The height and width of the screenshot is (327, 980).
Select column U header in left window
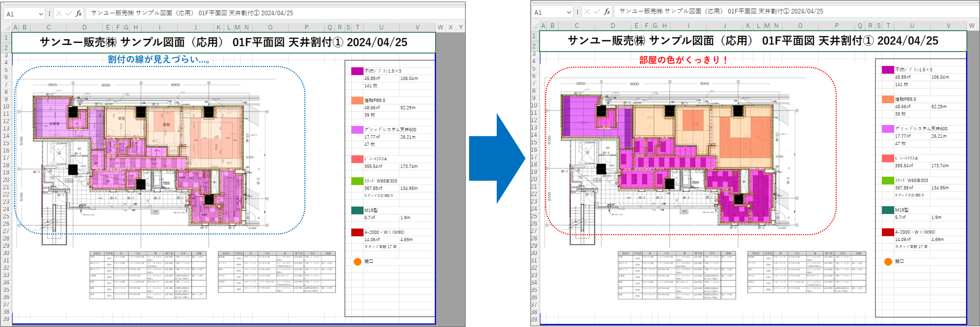coord(381,27)
